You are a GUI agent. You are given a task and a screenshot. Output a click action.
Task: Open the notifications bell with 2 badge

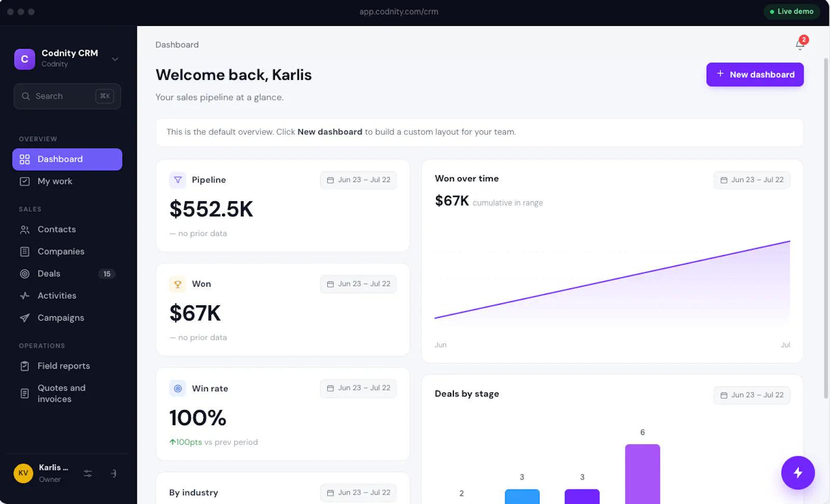(x=800, y=44)
